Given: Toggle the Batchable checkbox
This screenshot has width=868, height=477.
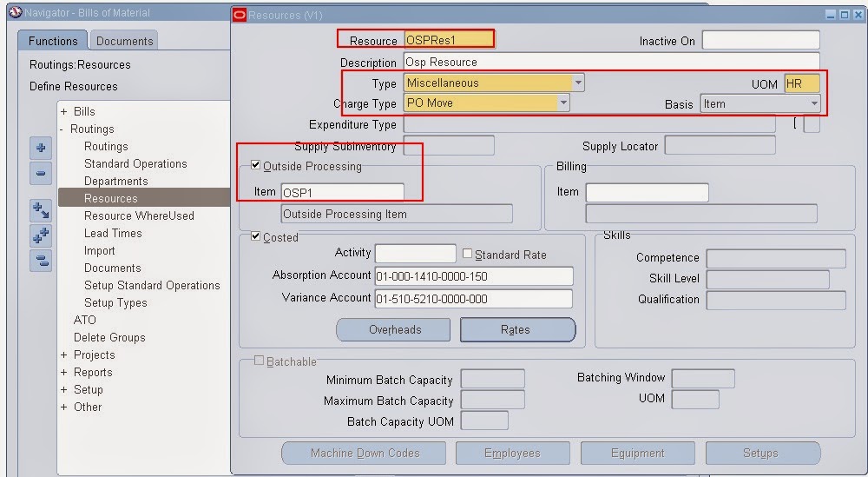Looking at the screenshot, I should pos(259,361).
